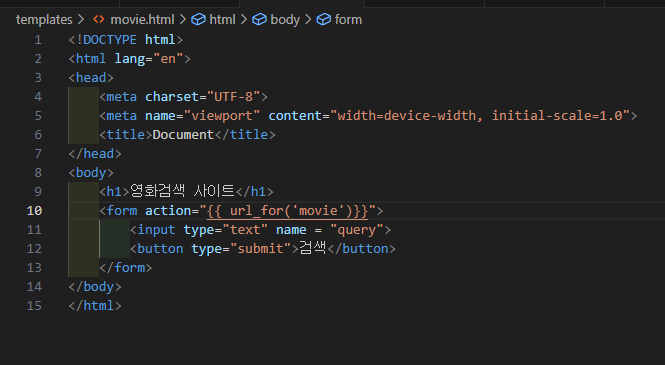Click the active line number 10
Screen dimensions: 665x365
[x=34, y=211]
